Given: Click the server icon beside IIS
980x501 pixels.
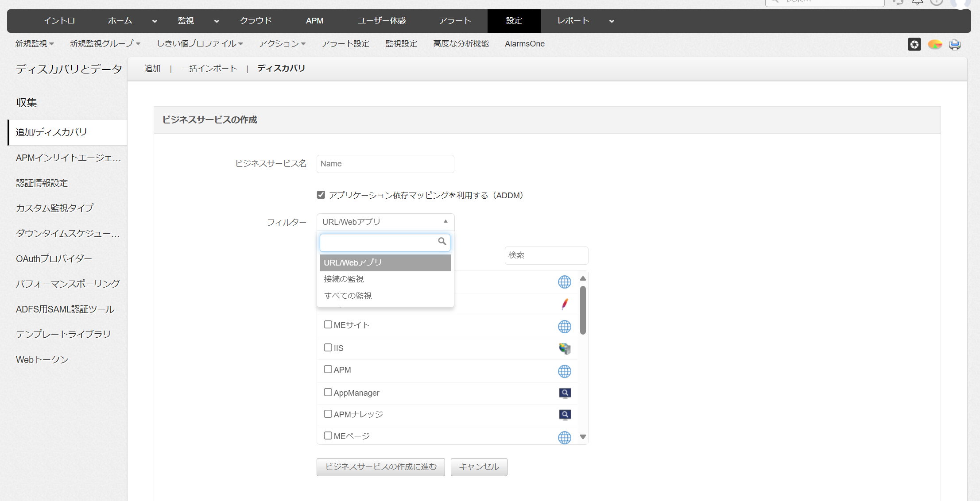Looking at the screenshot, I should [x=564, y=349].
